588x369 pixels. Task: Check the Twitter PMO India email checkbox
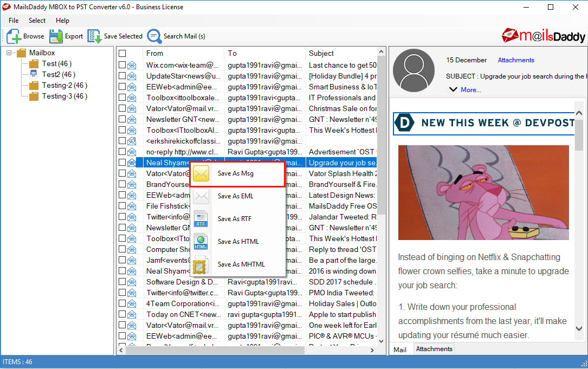click(x=122, y=293)
